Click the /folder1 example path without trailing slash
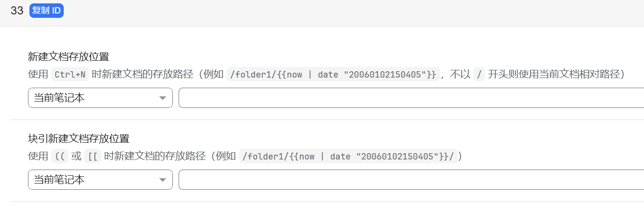 (333, 74)
